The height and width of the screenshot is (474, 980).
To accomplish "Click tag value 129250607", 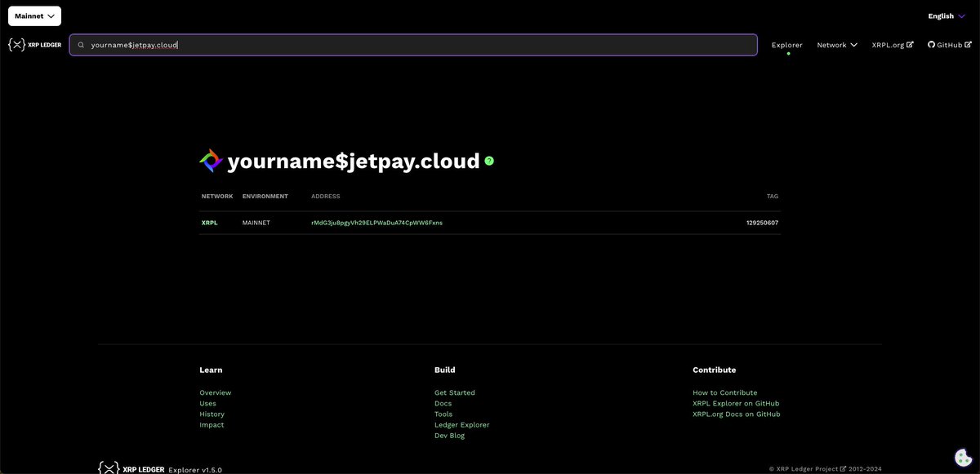I will click(762, 223).
